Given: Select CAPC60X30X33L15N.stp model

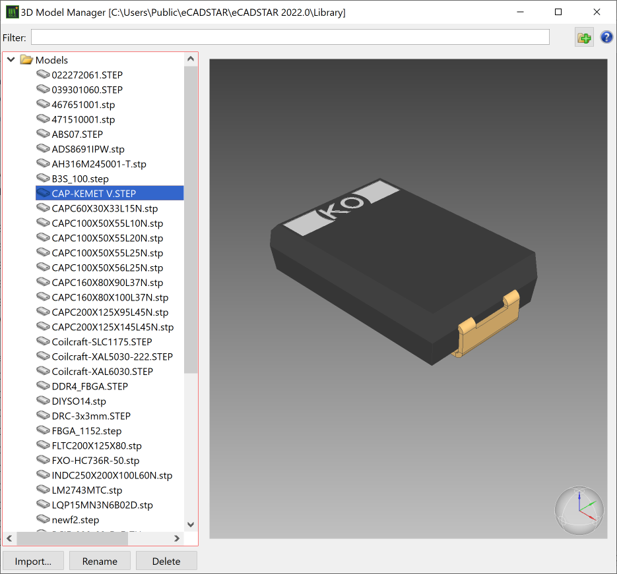Looking at the screenshot, I should pyautogui.click(x=105, y=209).
